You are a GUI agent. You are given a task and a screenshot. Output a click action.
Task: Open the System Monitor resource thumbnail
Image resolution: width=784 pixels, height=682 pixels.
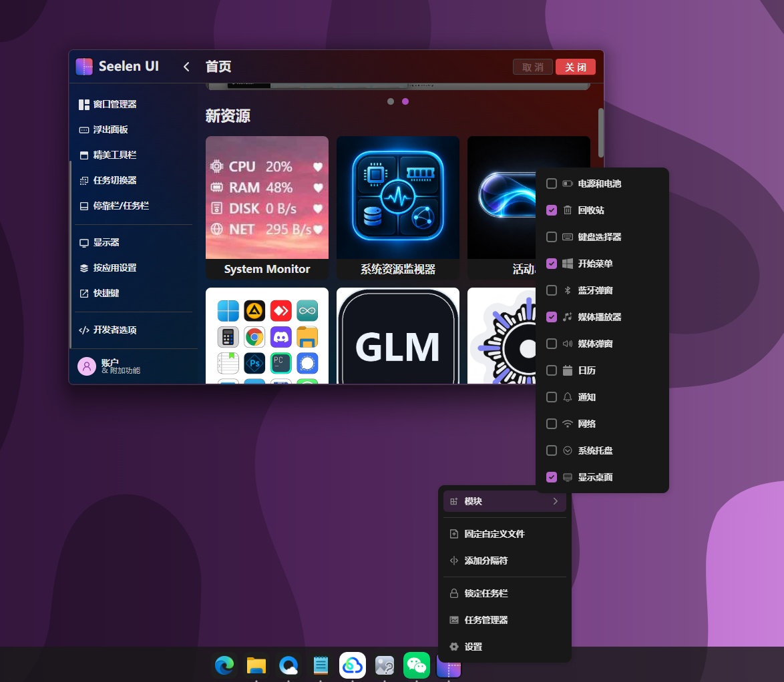tap(267, 208)
